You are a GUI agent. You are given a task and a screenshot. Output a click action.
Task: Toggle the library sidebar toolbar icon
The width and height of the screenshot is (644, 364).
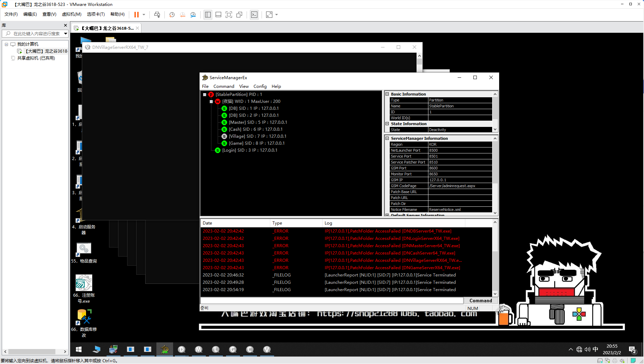pos(208,15)
